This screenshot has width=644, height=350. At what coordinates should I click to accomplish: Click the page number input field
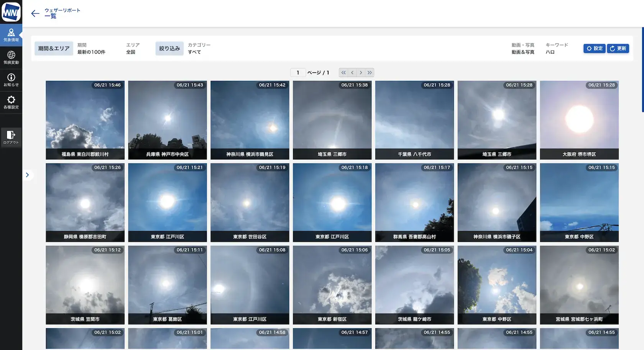click(298, 73)
